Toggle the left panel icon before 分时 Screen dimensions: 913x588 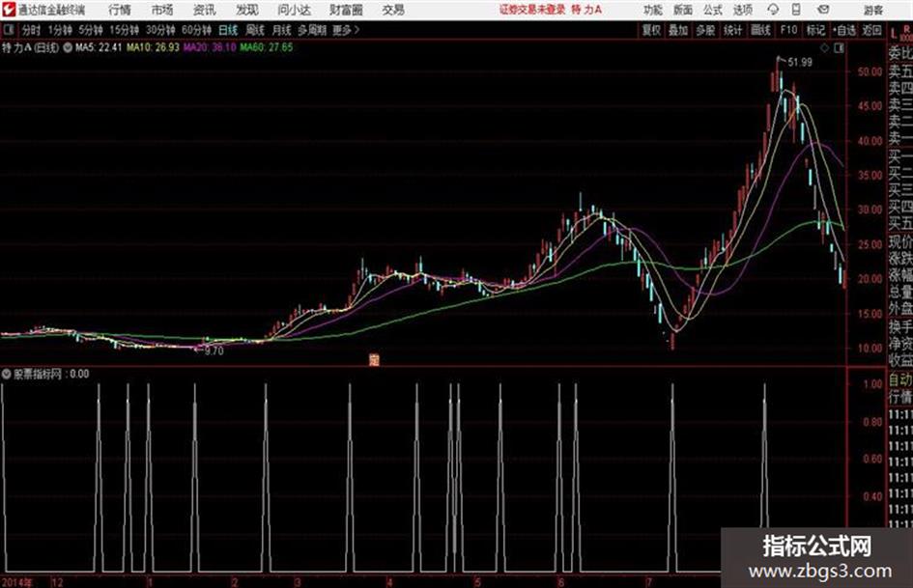[8, 30]
